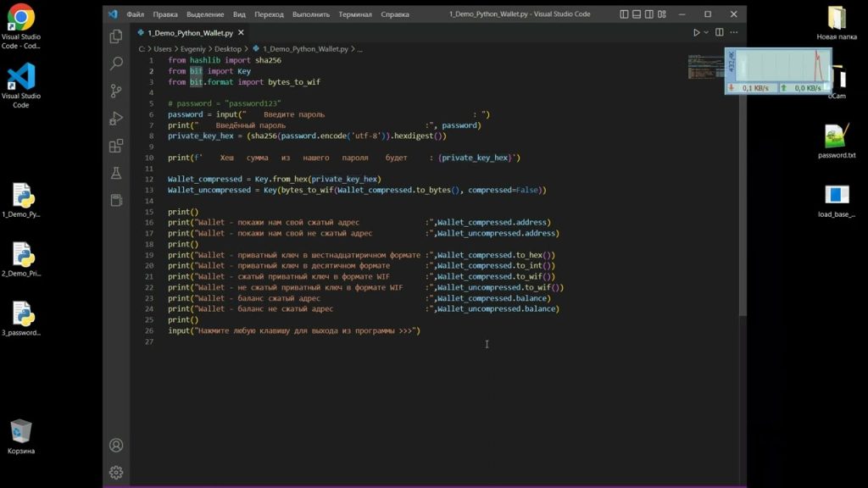
Task: Click the Accounts icon in activity bar
Action: pos(116,446)
